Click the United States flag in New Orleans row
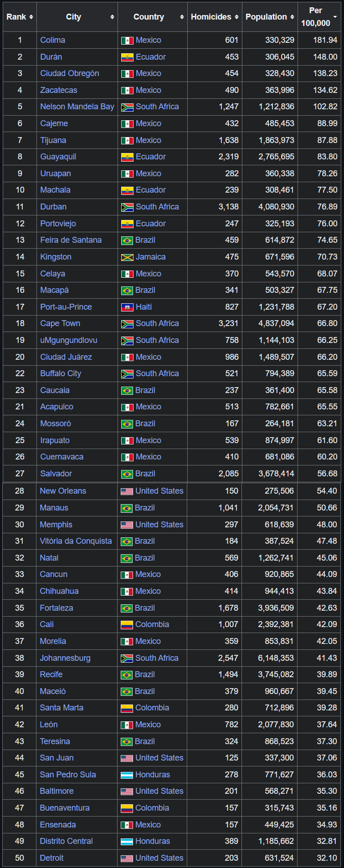The image size is (344, 868). (127, 491)
